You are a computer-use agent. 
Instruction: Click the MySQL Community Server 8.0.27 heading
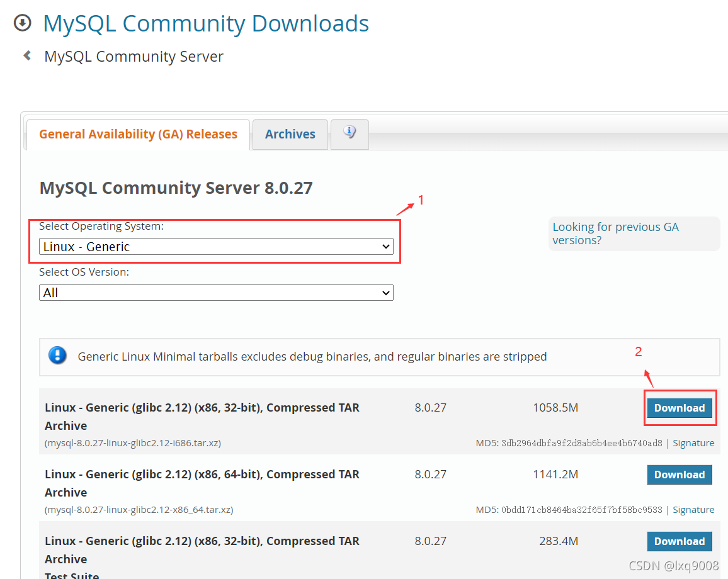pos(176,188)
